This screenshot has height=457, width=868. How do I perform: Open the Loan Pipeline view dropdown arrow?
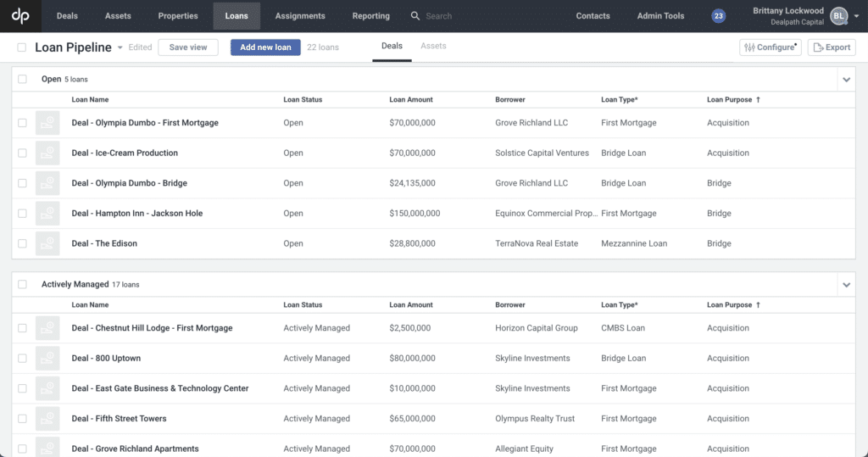click(x=120, y=48)
